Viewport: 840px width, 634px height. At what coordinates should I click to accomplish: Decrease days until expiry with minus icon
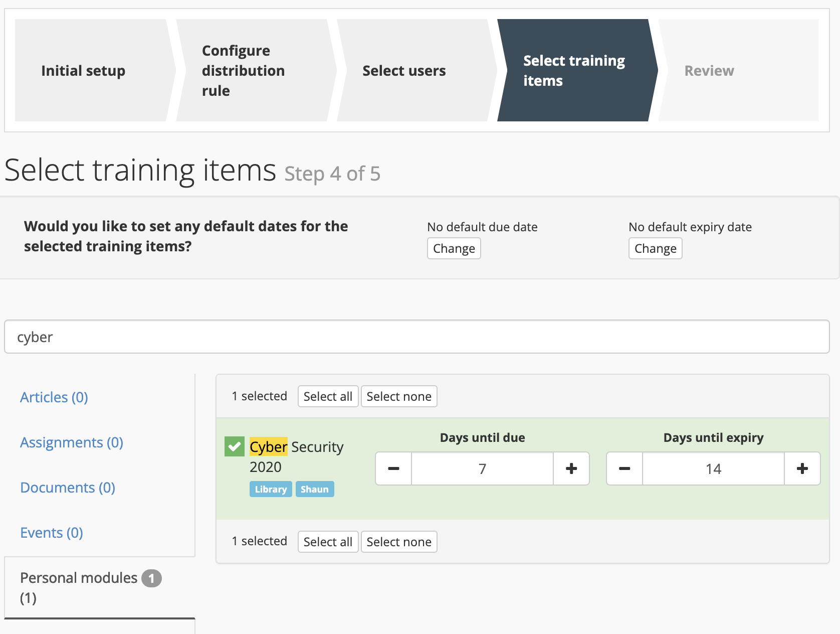pos(624,468)
